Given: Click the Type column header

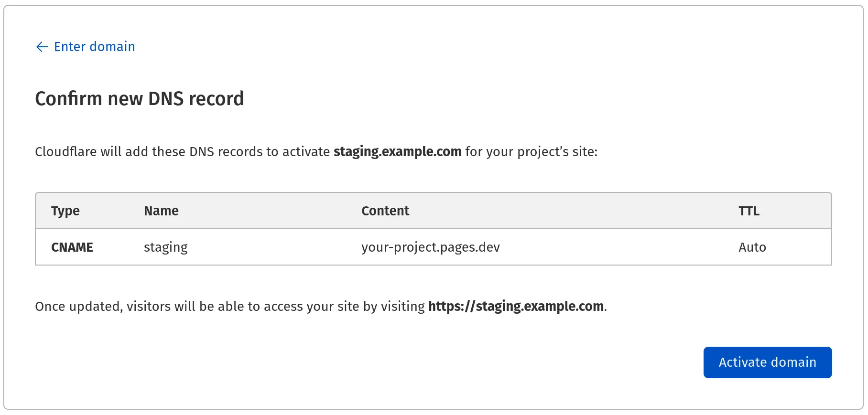Looking at the screenshot, I should tap(65, 211).
